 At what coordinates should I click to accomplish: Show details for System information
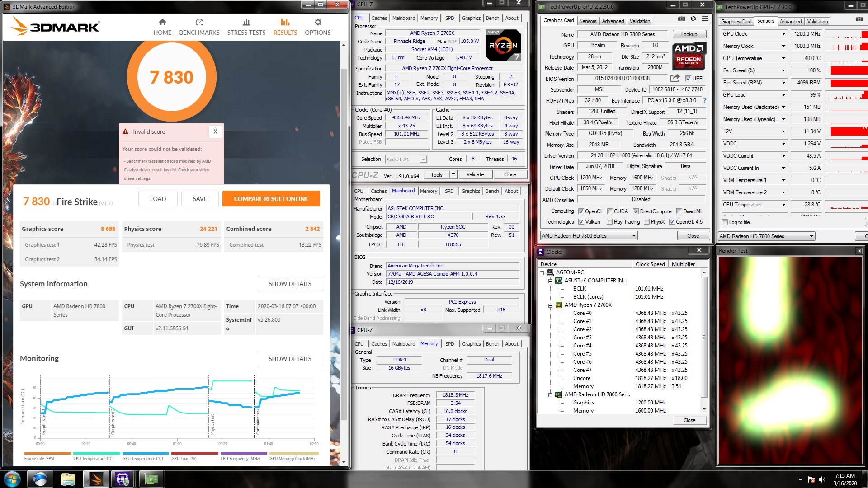(x=290, y=284)
